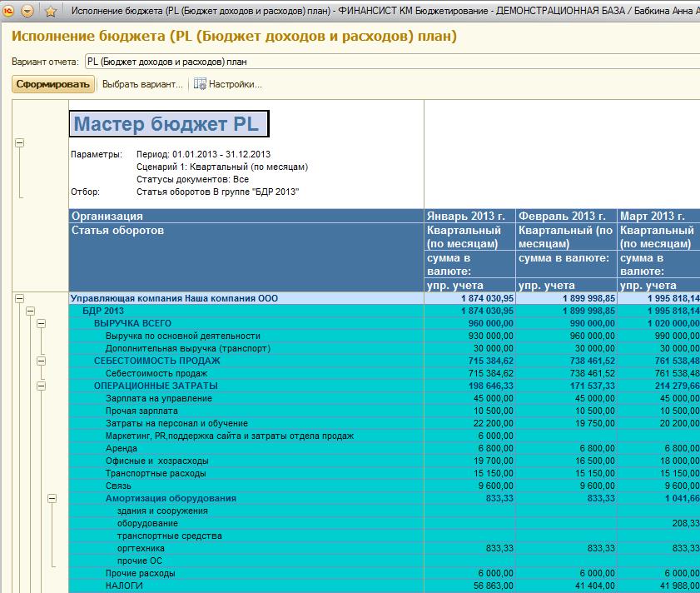
Task: Collapse the СЕБЕСТОИМОСТЬ ПРОДАЖ group
Action: (x=42, y=361)
